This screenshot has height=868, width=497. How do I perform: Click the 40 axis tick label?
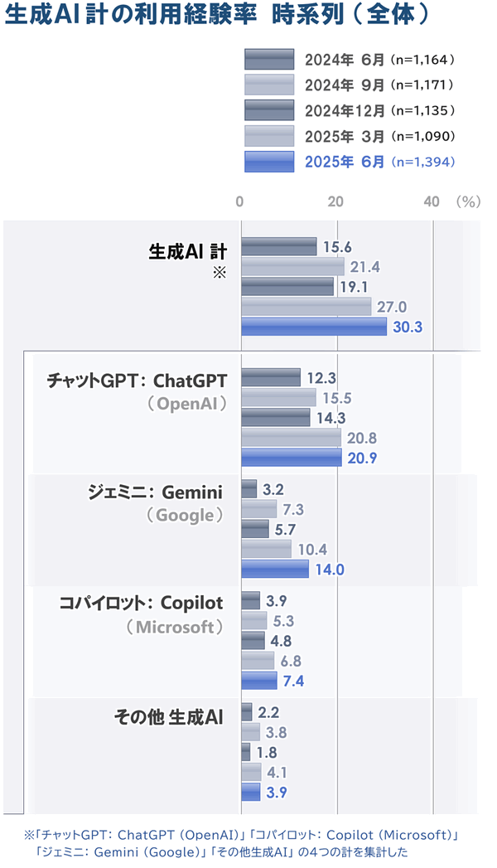pos(432,201)
